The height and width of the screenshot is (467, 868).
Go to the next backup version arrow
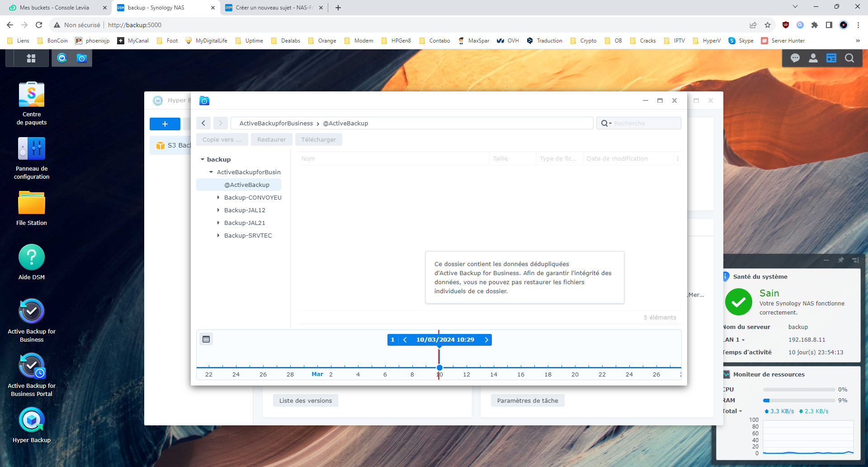coord(486,340)
